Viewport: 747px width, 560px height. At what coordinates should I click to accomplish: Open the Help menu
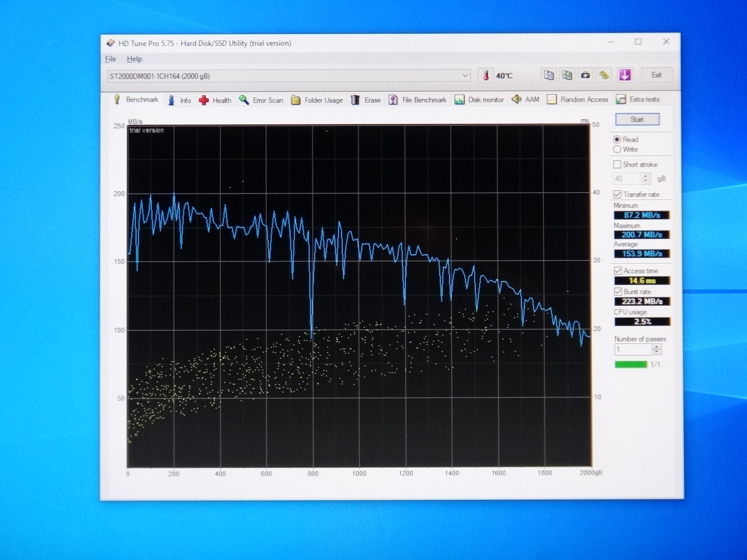pyautogui.click(x=134, y=59)
